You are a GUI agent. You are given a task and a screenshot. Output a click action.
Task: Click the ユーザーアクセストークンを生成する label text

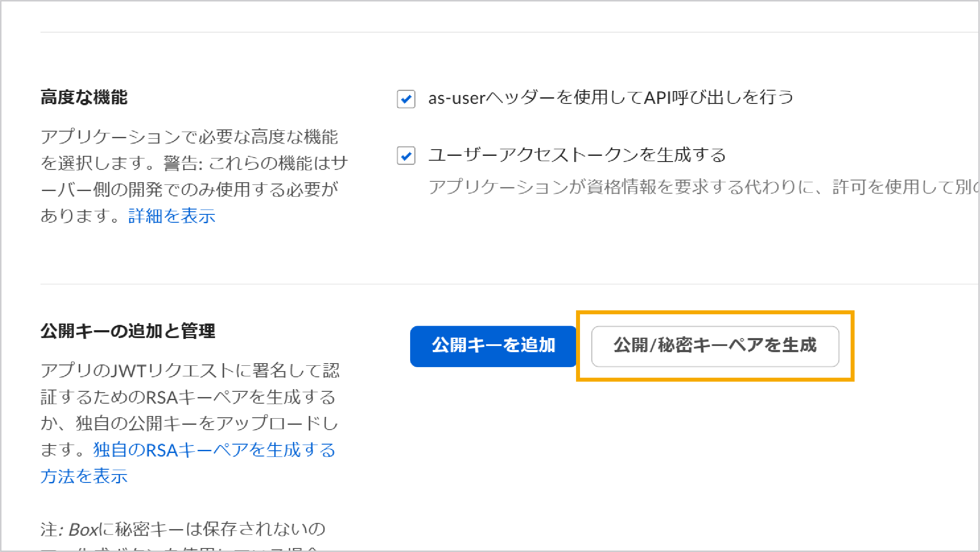(577, 155)
